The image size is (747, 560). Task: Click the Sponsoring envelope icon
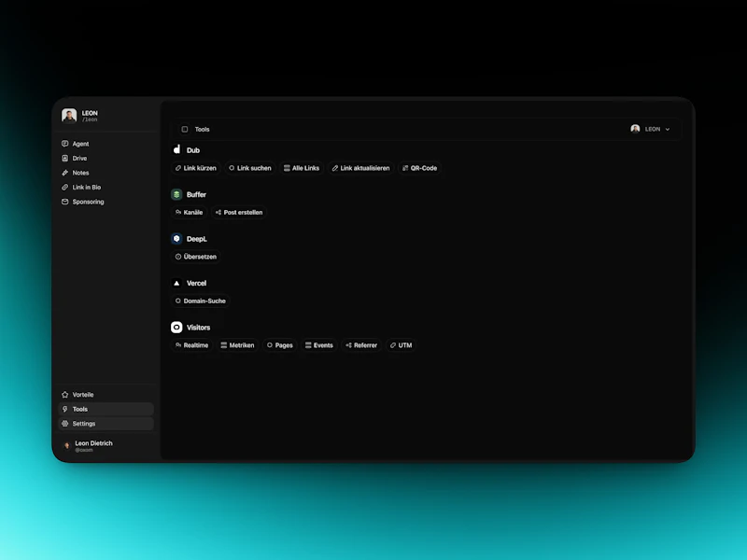(64, 202)
